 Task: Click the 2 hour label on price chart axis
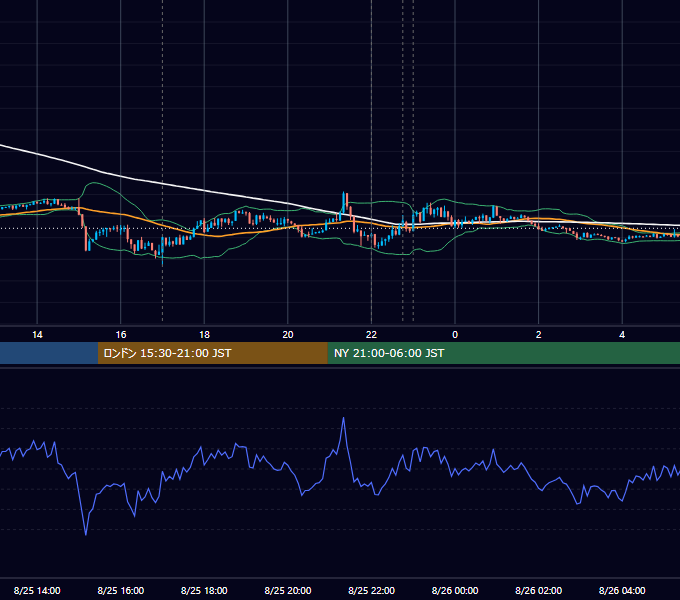(x=539, y=335)
